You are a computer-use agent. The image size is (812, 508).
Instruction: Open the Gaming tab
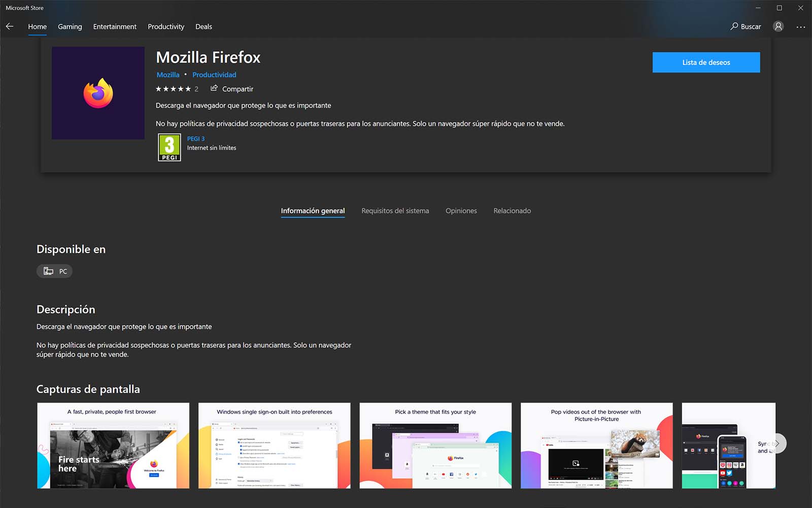[x=70, y=26]
